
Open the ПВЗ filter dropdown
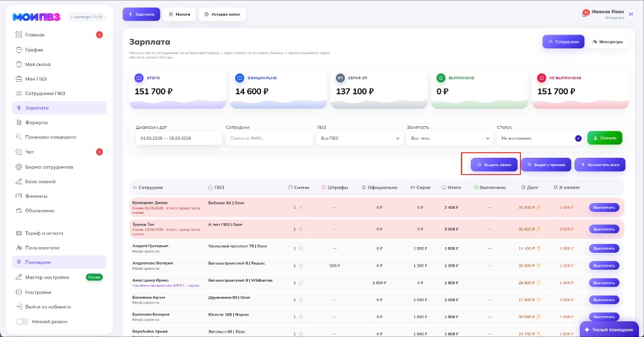point(359,138)
